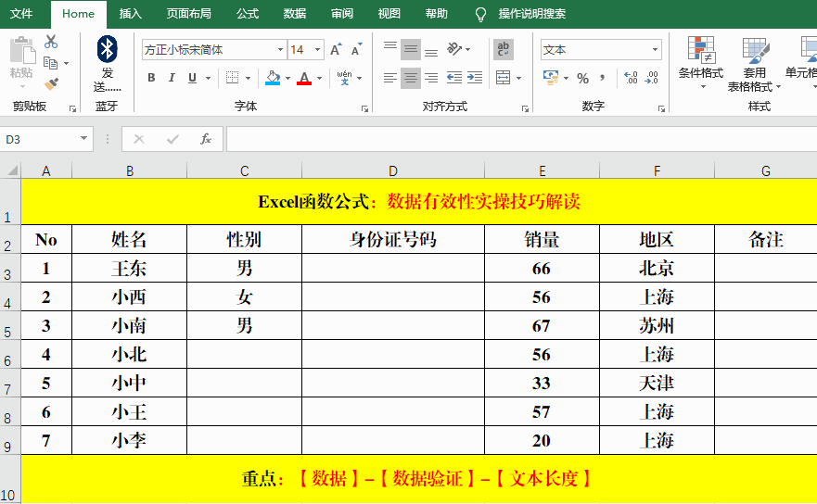Open font name dropdown 方正小标宋简体

pyautogui.click(x=280, y=49)
